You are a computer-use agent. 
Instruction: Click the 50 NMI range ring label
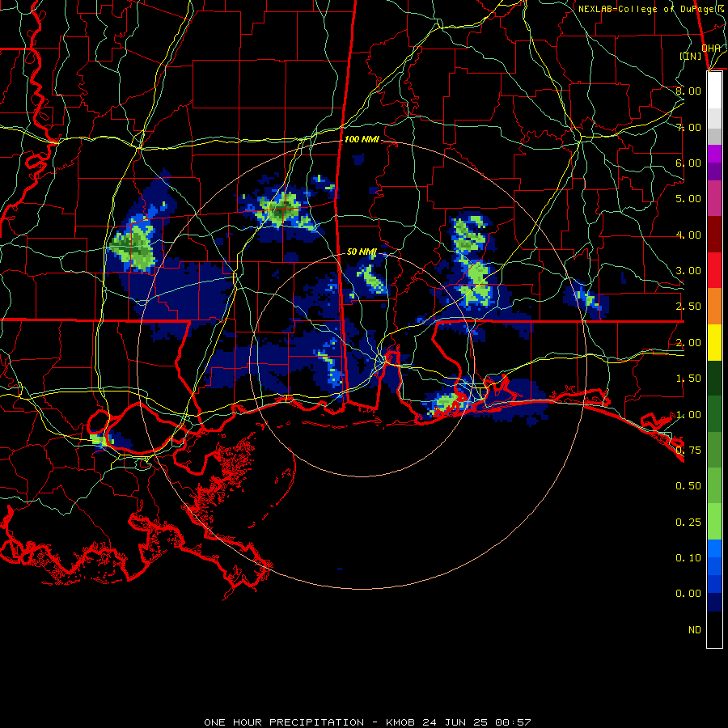point(362,252)
